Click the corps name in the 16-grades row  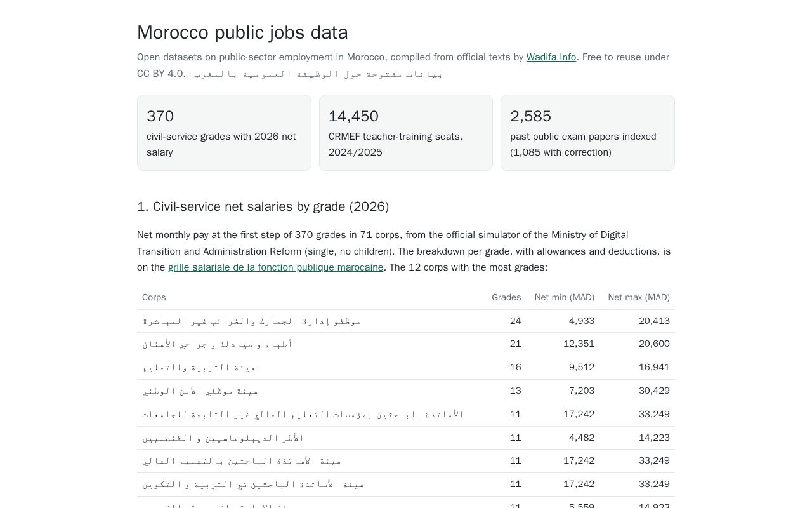(x=199, y=367)
